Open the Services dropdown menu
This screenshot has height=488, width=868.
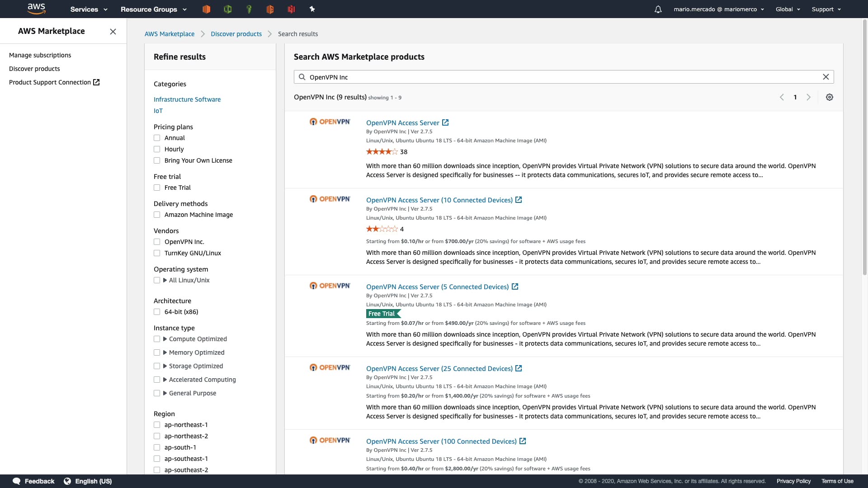(x=89, y=9)
